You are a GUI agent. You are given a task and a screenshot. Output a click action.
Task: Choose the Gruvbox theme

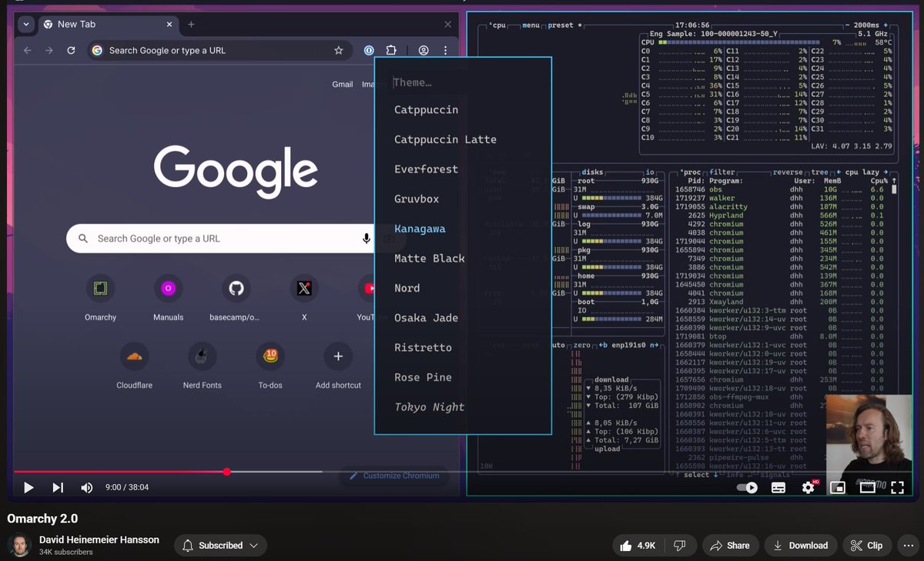(x=417, y=199)
